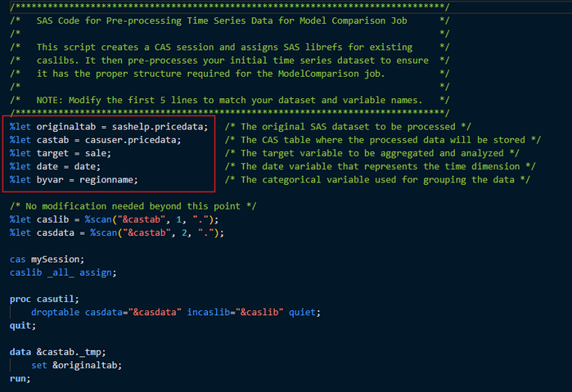Click the 'data &castab._tmp;' line

57,352
